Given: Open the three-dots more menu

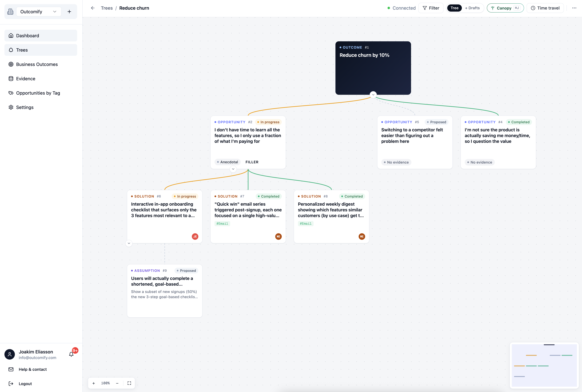Looking at the screenshot, I should [x=574, y=8].
